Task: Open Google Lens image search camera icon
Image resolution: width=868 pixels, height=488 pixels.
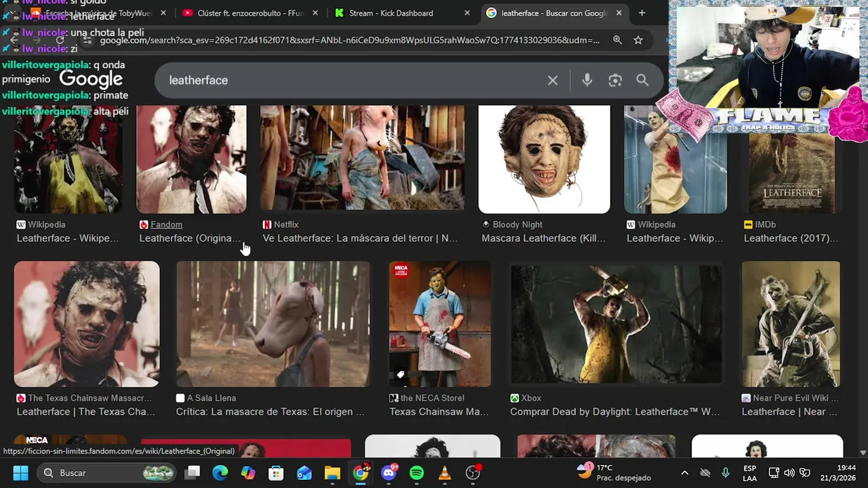Action: click(x=615, y=80)
